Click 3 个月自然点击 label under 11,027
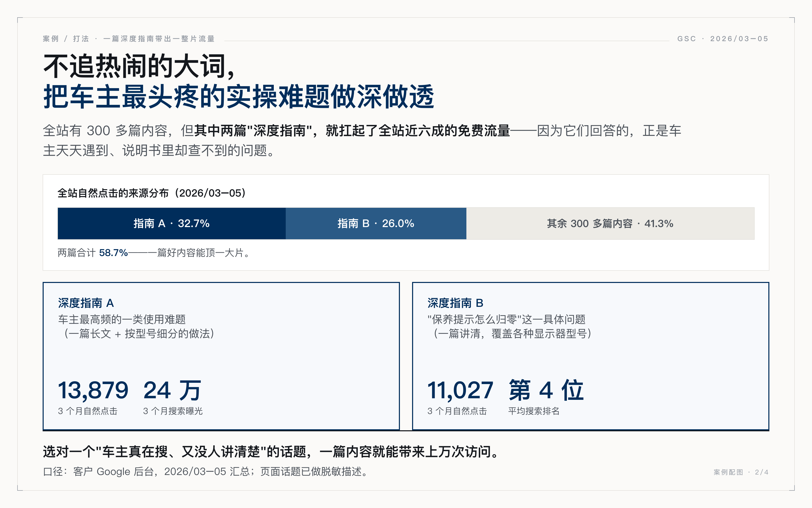Image resolution: width=812 pixels, height=508 pixels. 457,411
